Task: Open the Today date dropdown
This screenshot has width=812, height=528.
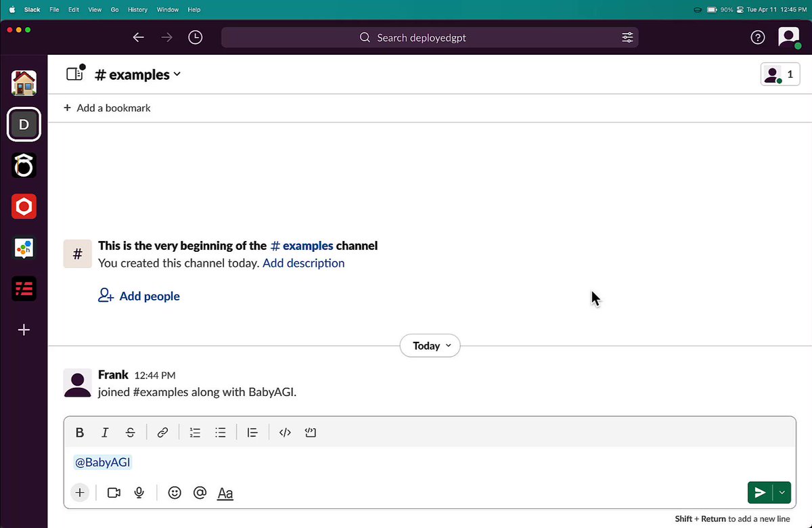Action: 430,346
